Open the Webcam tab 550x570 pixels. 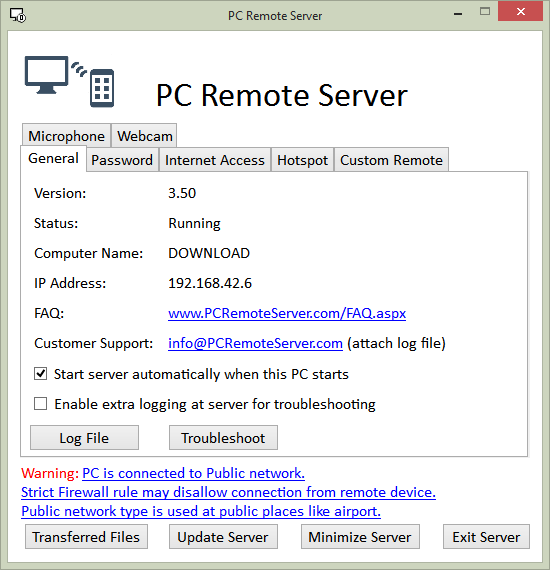144,136
